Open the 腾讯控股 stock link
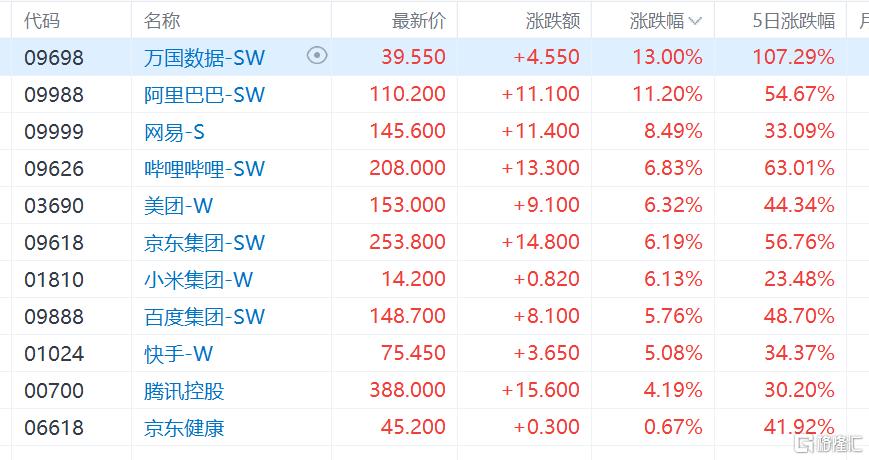Viewport: 869px width, 460px height. [184, 391]
